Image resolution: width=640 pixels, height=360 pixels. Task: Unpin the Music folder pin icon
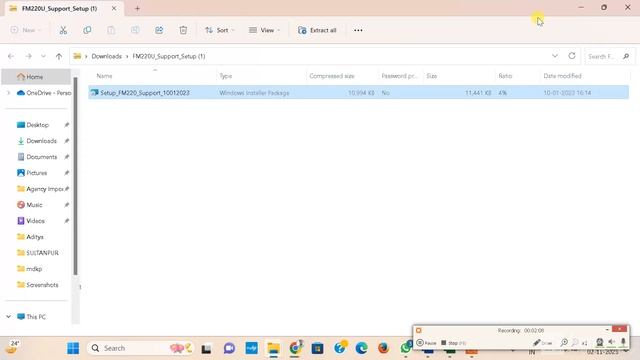67,205
